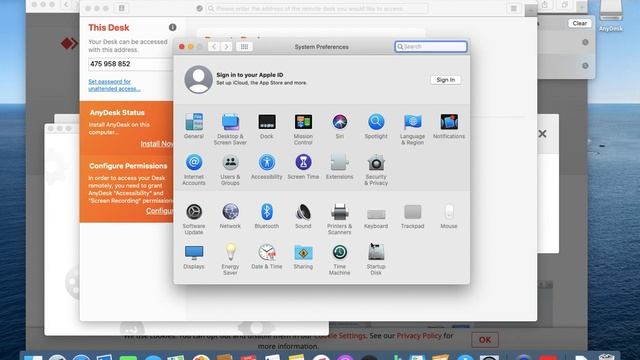The height and width of the screenshot is (360, 640).
Task: Open Network preferences
Action: tap(230, 216)
